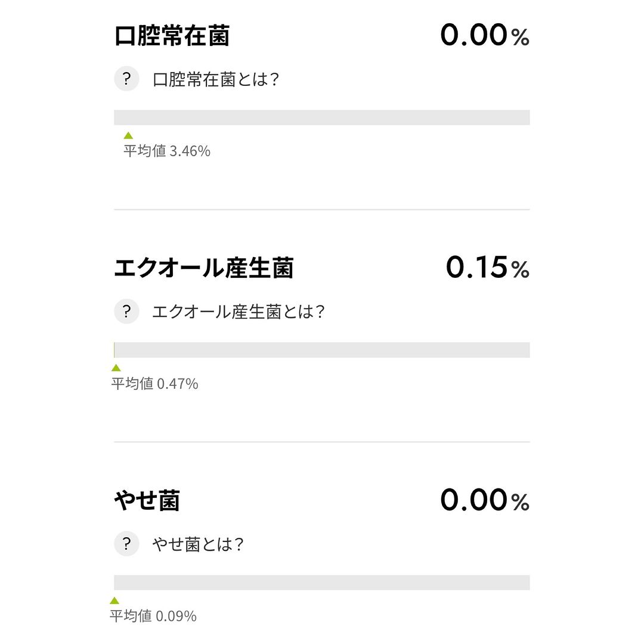
Task: Click green average marker above 平均値 0.09%
Action: tap(114, 600)
